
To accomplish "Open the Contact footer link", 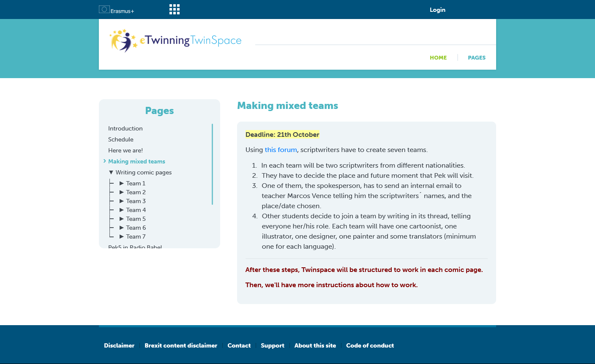I will (239, 345).
